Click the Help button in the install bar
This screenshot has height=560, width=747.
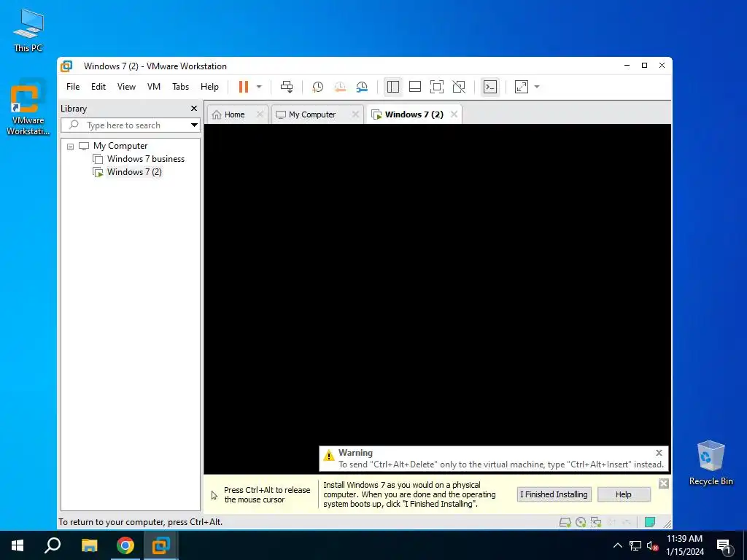(x=624, y=494)
